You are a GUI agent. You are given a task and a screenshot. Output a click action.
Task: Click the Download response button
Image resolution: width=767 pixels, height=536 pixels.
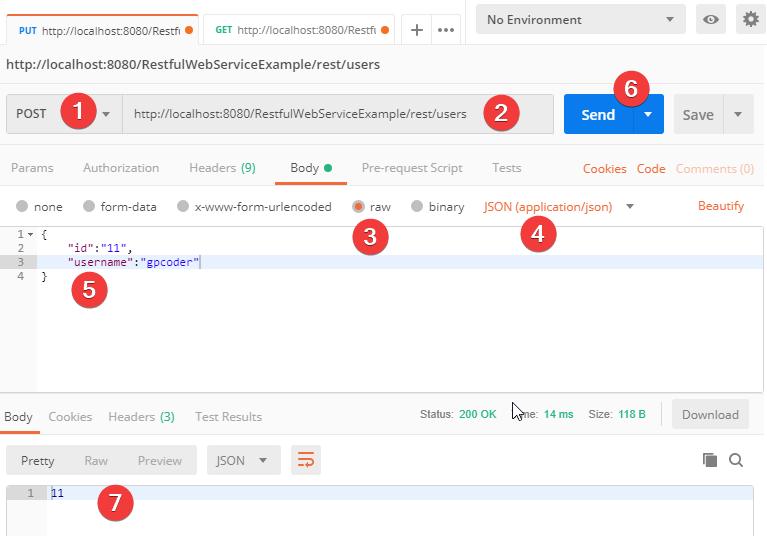(710, 414)
